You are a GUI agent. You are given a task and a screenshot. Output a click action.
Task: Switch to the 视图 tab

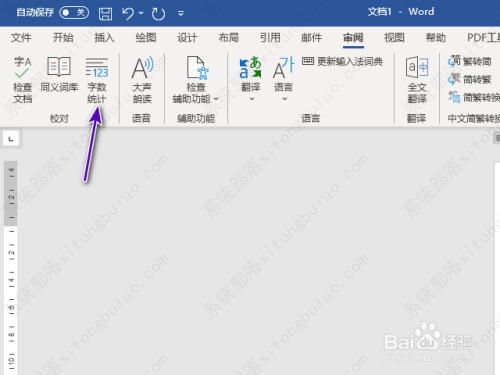[394, 38]
